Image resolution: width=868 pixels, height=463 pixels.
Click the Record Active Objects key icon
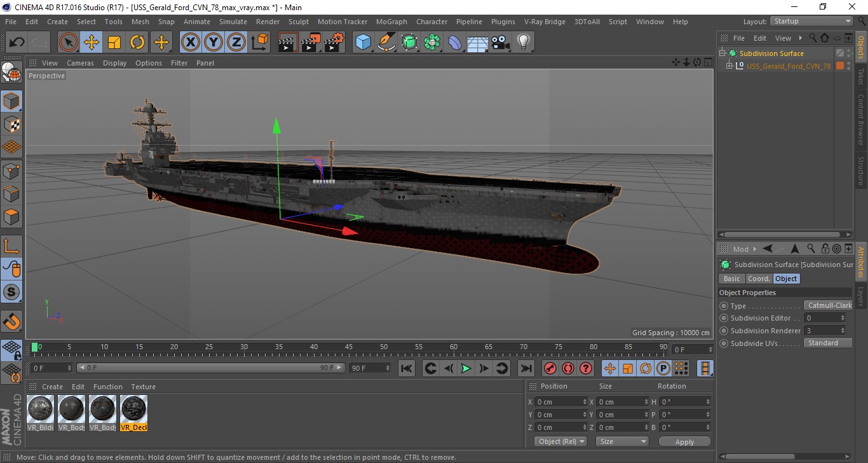[550, 368]
